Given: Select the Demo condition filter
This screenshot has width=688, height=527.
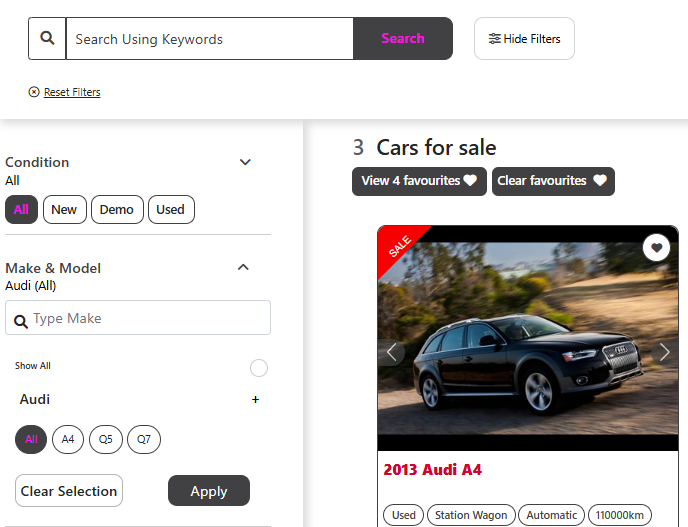Looking at the screenshot, I should click(x=116, y=210).
